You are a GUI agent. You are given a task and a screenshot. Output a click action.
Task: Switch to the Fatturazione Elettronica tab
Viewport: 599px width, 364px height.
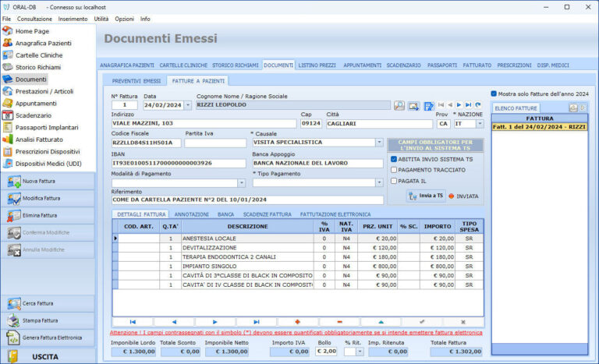pyautogui.click(x=335, y=214)
